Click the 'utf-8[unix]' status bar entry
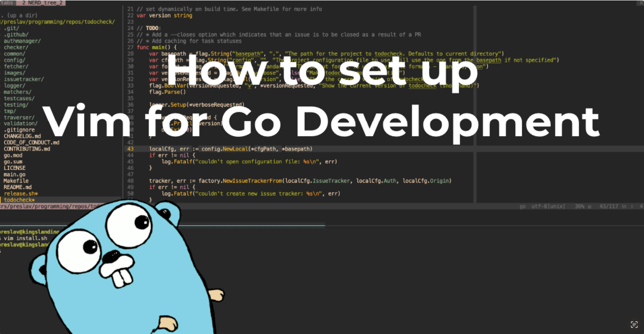 548,206
